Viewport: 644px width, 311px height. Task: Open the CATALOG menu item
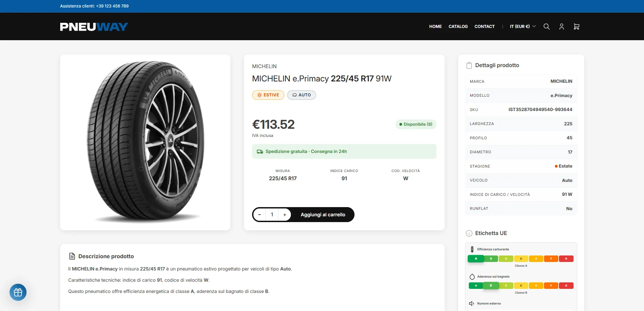coord(458,27)
